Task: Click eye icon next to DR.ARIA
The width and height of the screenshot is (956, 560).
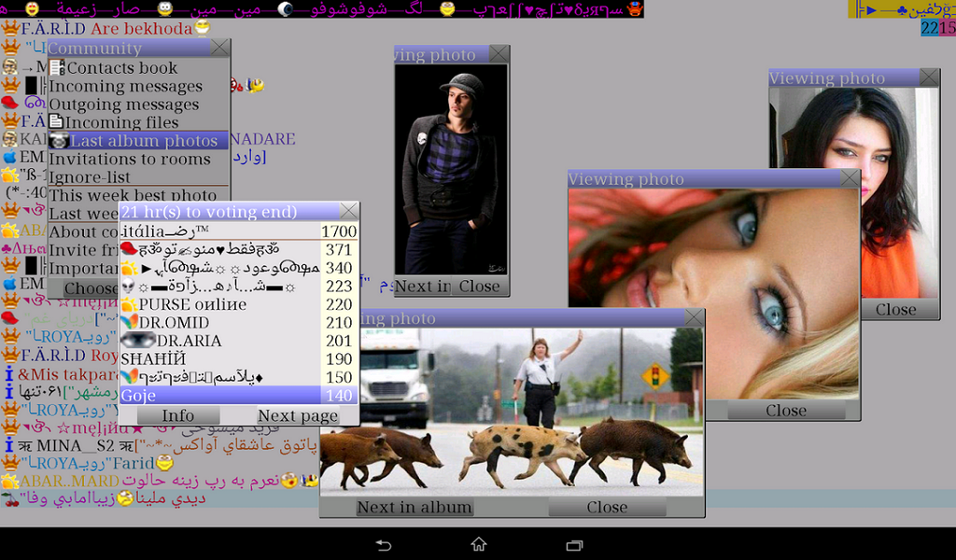Action: 138,341
